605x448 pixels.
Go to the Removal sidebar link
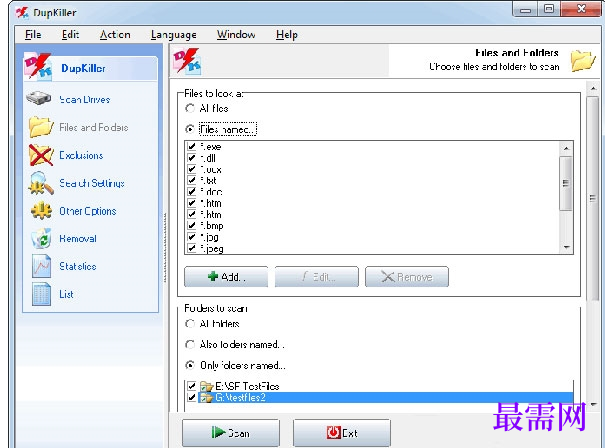click(x=78, y=238)
